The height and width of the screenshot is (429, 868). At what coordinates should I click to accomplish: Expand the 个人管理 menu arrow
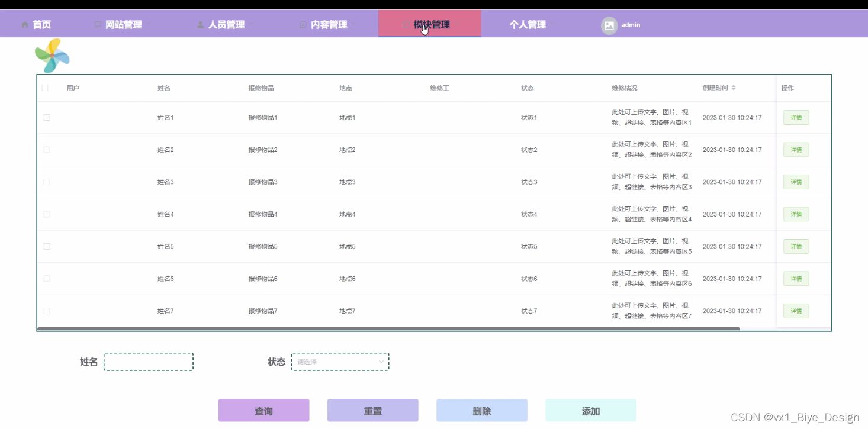click(x=552, y=24)
